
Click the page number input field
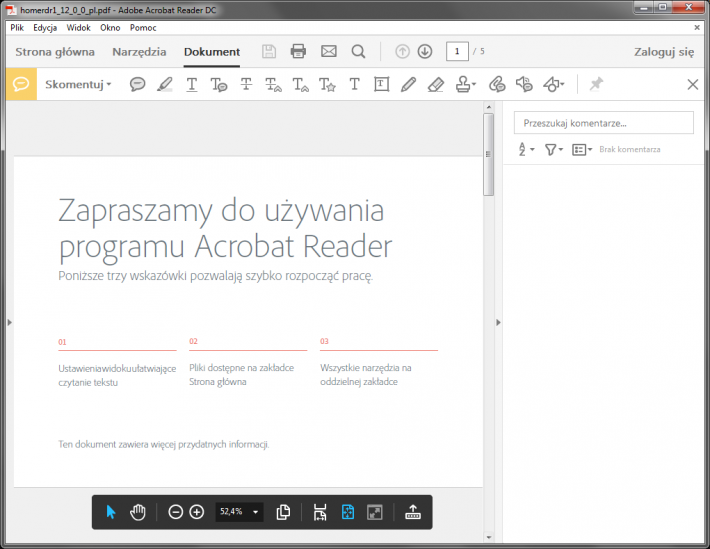point(457,51)
